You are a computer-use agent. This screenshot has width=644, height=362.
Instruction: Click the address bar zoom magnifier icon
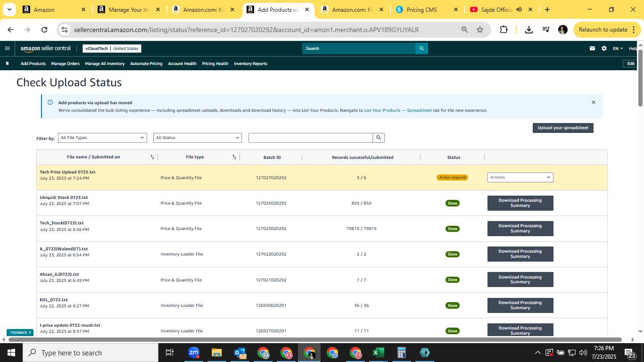pyautogui.click(x=465, y=30)
